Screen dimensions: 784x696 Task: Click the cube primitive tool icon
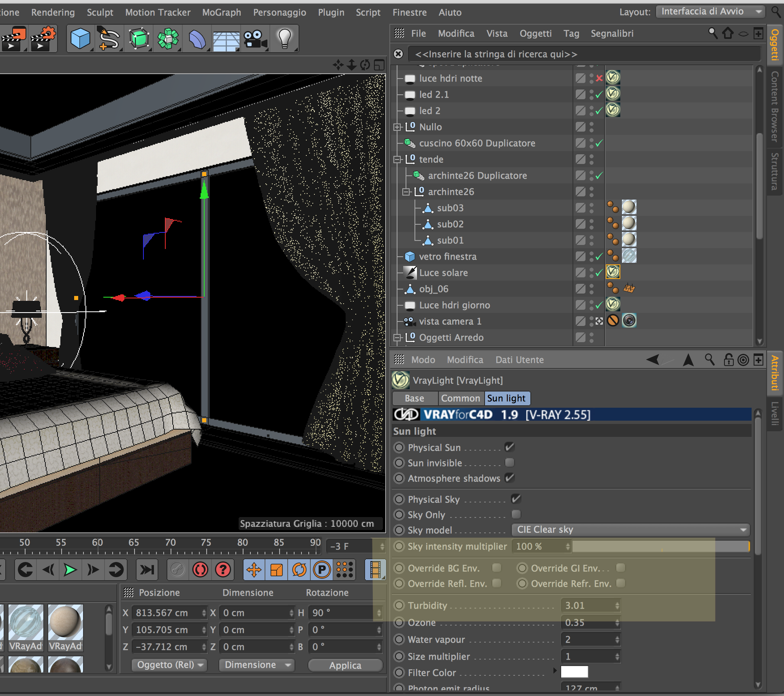pyautogui.click(x=80, y=39)
